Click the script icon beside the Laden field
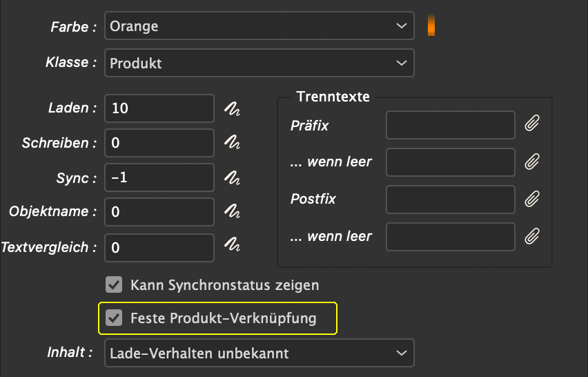The width and height of the screenshot is (588, 377). [232, 108]
